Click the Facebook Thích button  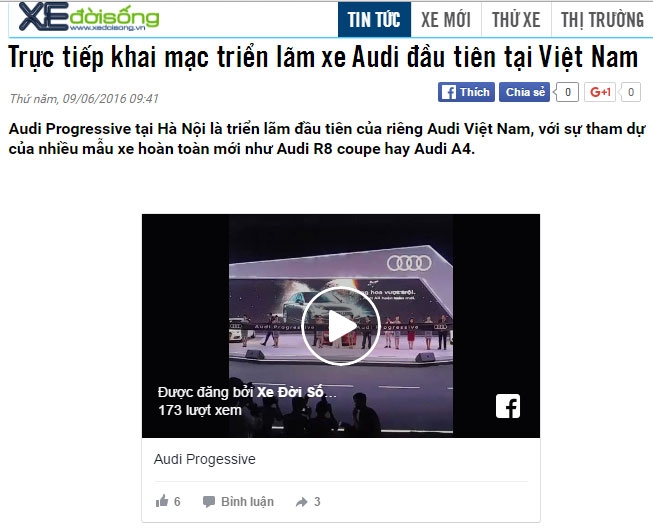(x=466, y=92)
